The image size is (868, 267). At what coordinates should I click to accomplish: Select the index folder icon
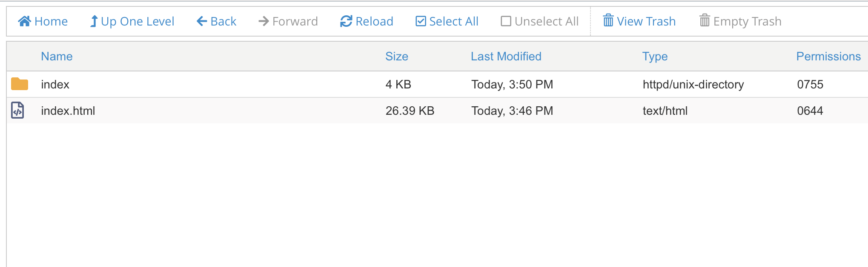20,84
